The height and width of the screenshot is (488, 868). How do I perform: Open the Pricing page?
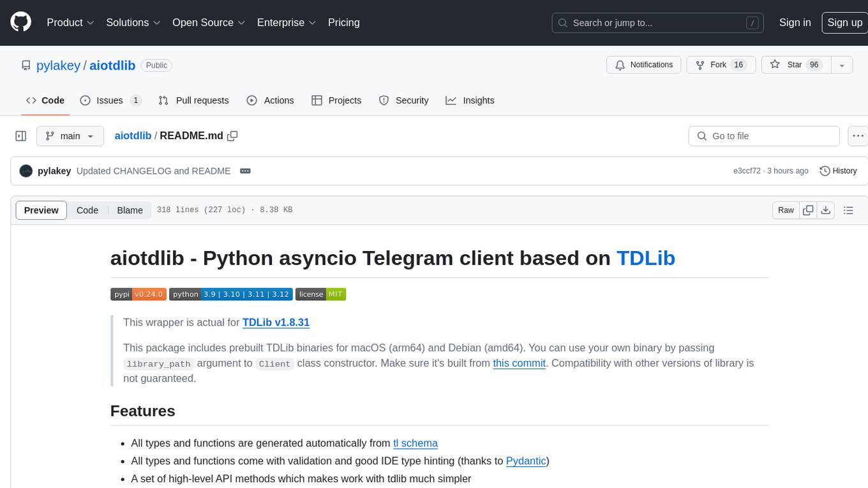tap(344, 22)
